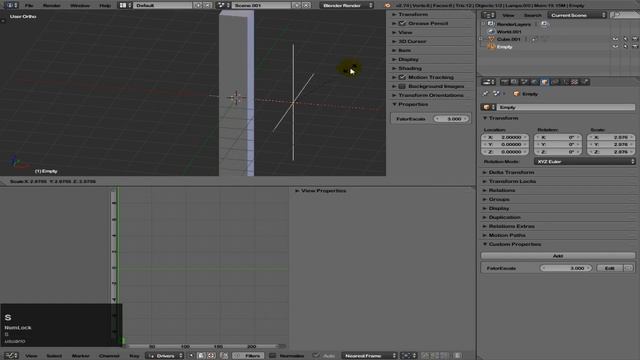Screen dimensions: 640x360
Task: Expand the Transform panel in 3D view sidebar
Action: [x=413, y=14]
